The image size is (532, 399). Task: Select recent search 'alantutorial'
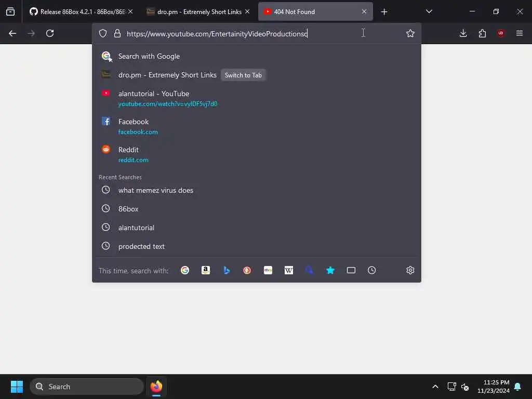pyautogui.click(x=257, y=228)
